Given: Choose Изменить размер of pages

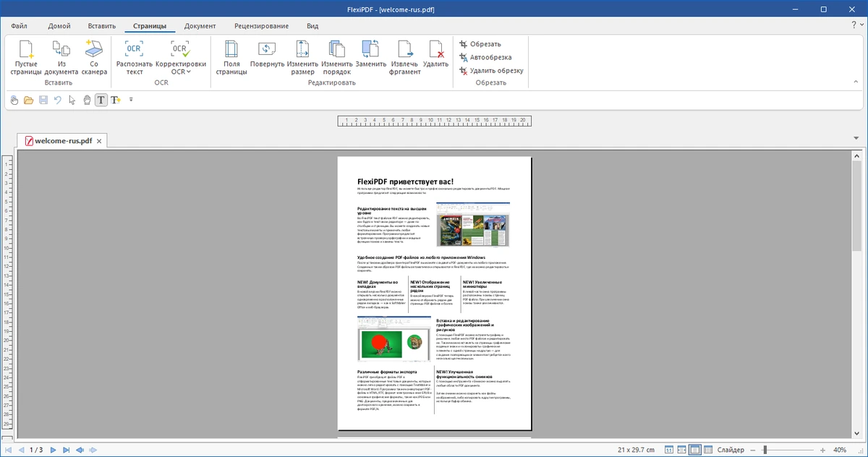Looking at the screenshot, I should (303, 58).
